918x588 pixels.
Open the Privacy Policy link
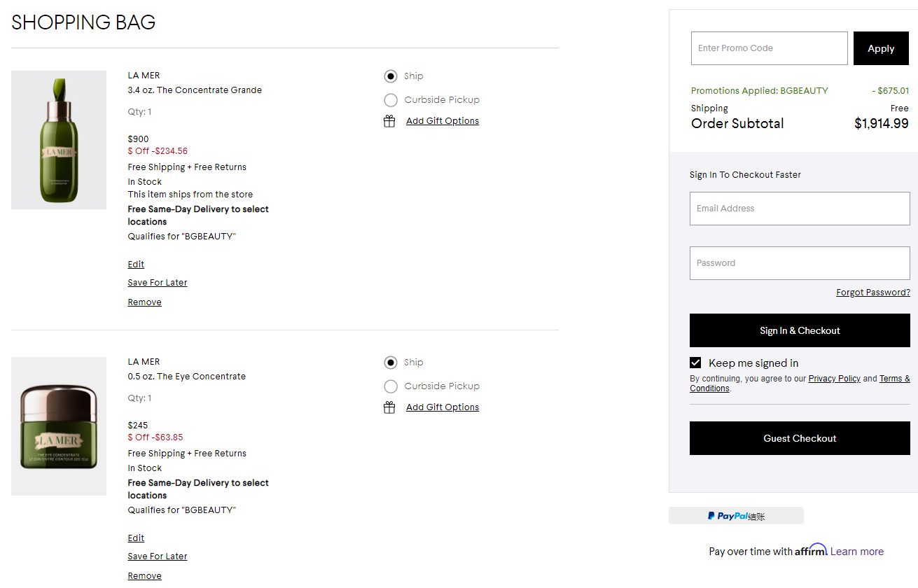pyautogui.click(x=834, y=379)
